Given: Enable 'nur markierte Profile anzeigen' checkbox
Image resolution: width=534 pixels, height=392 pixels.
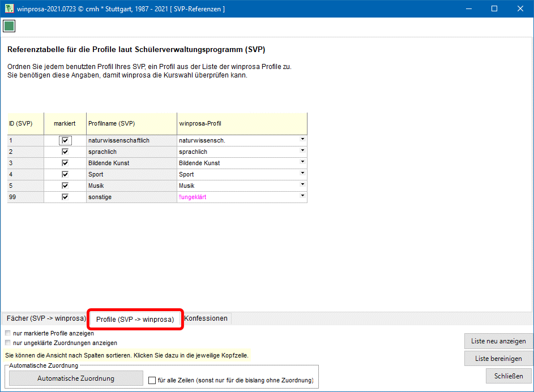Looking at the screenshot, I should pos(8,333).
